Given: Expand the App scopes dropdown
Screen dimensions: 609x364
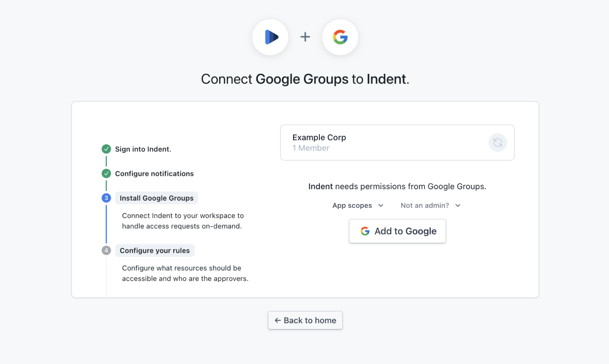Looking at the screenshot, I should coord(358,205).
